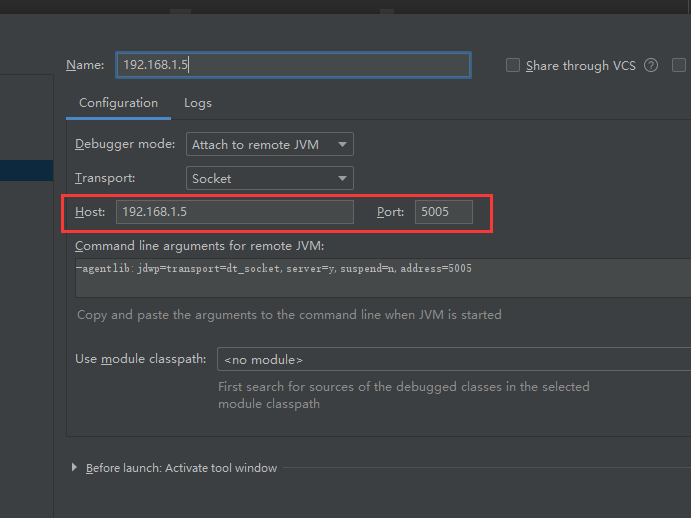Click the remote JVM command line arguments box
This screenshot has height=518, width=691.
(x=380, y=277)
